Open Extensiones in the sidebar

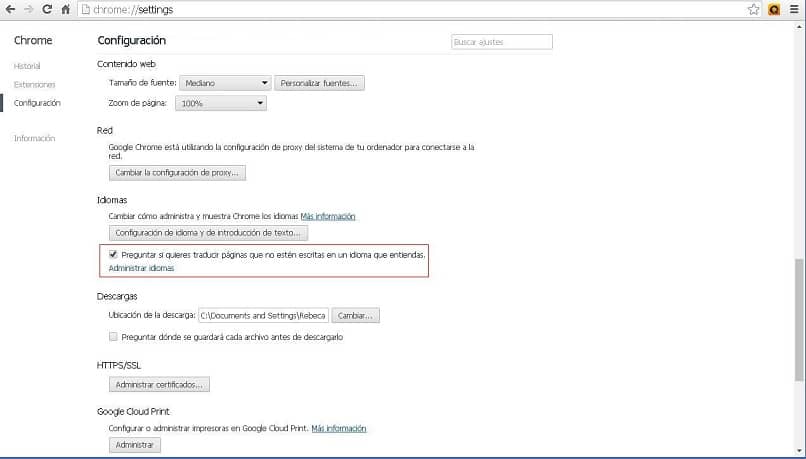34,84
